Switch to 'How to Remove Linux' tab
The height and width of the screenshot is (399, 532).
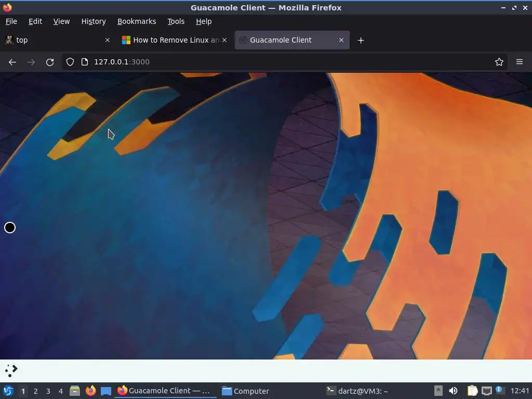[x=174, y=40]
